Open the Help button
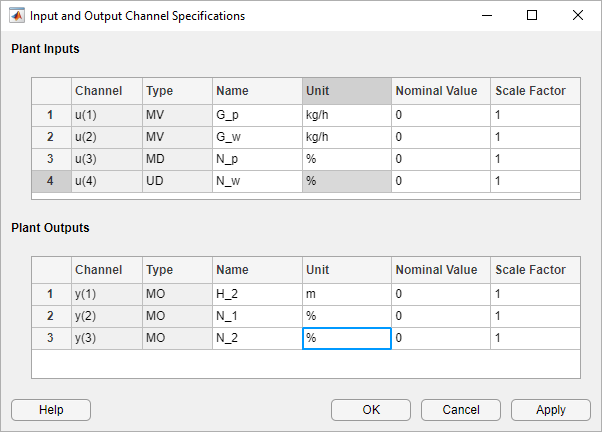 50,409
